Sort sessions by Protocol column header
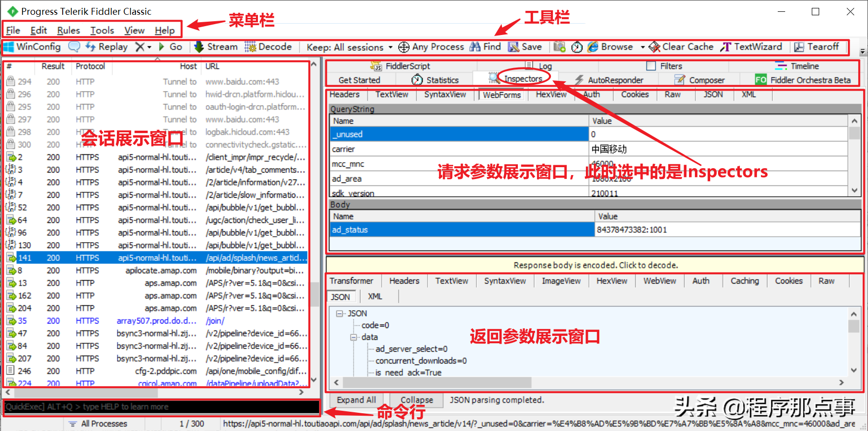Viewport: 868px width, 431px height. [90, 67]
